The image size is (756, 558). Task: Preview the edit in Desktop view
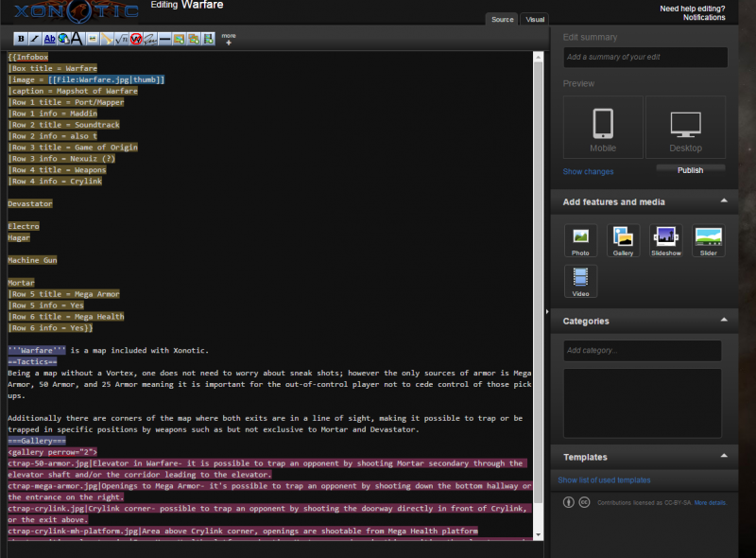[686, 127]
